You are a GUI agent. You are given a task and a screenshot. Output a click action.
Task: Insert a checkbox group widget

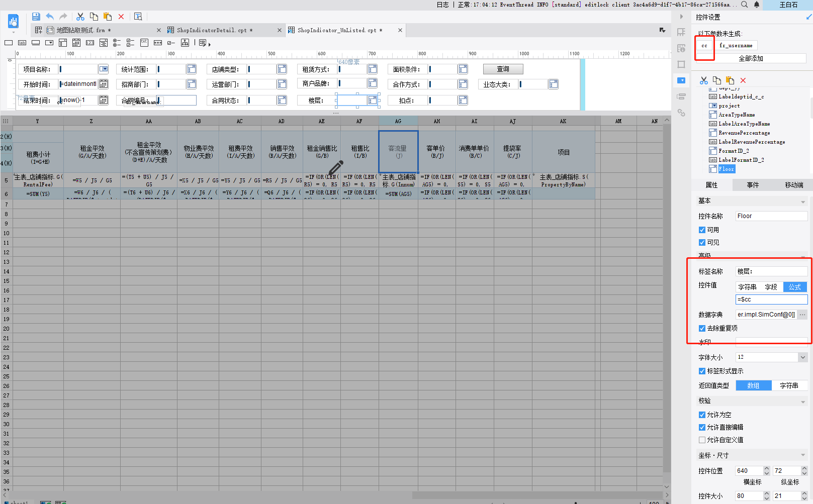pyautogui.click(x=131, y=43)
